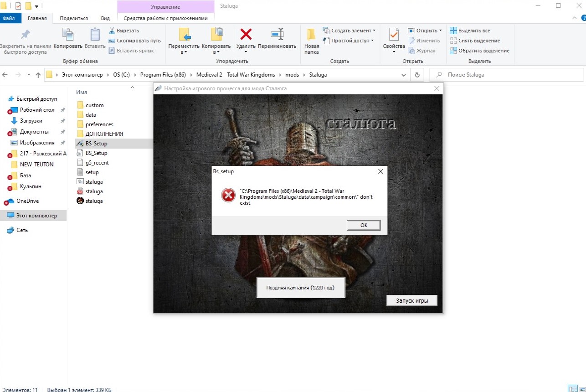Click Deselect all (Снять выделение)
Viewport: 586px width, 392px height.
point(475,41)
